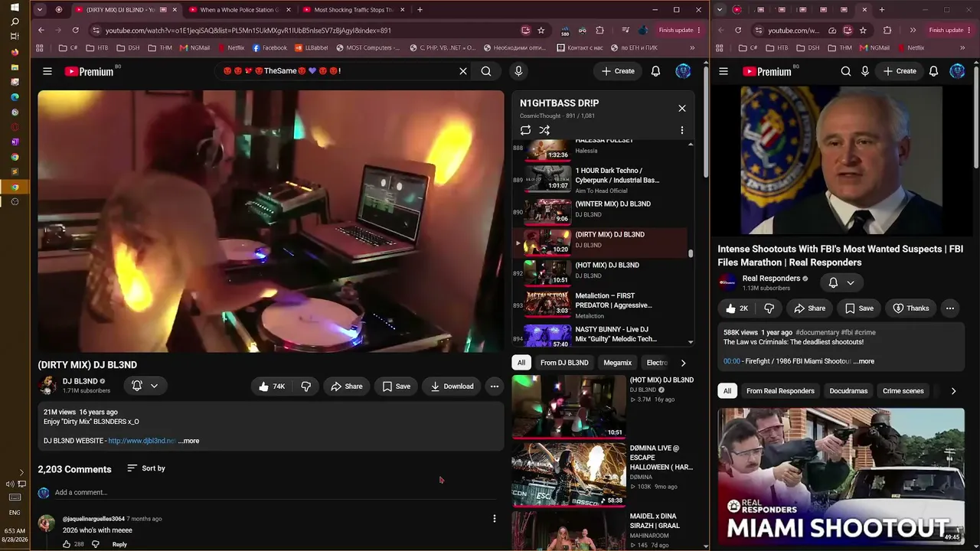This screenshot has height=551, width=980.
Task: Click the search icon in the right YouTube window
Action: pos(846,71)
